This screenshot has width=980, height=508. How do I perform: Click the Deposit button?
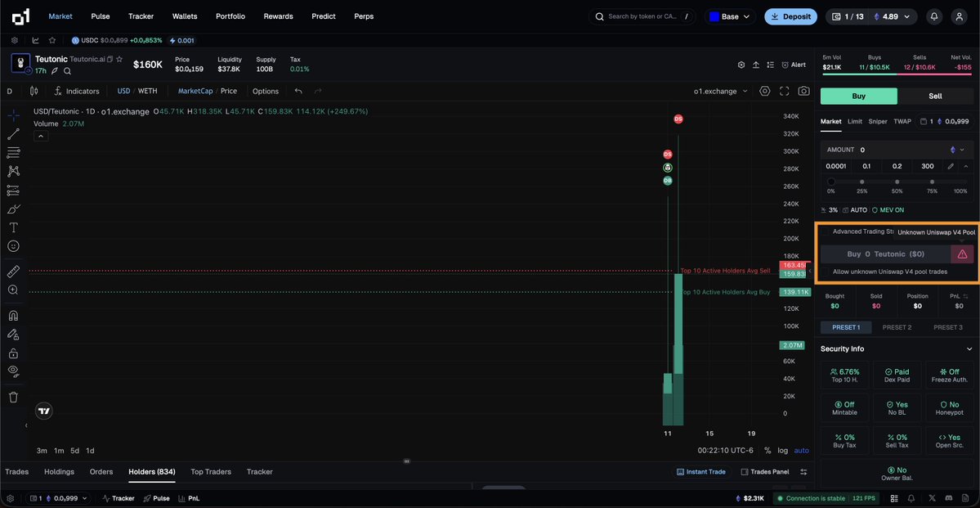pyautogui.click(x=790, y=17)
